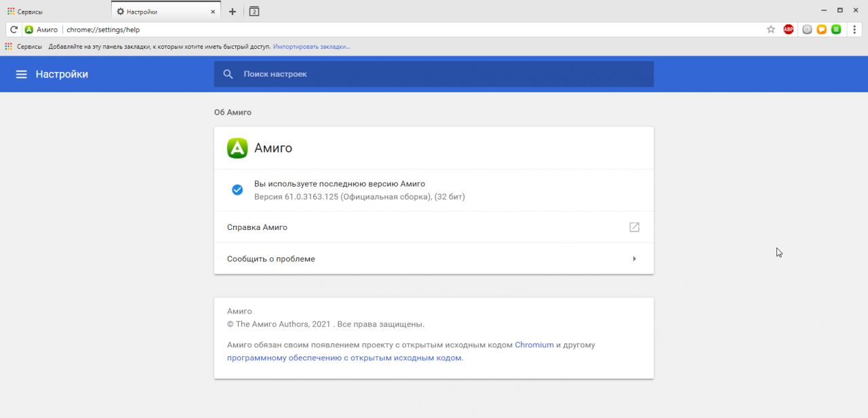This screenshot has width=868, height=418.
Task: Click the magnifier icon in settings search
Action: [x=229, y=74]
